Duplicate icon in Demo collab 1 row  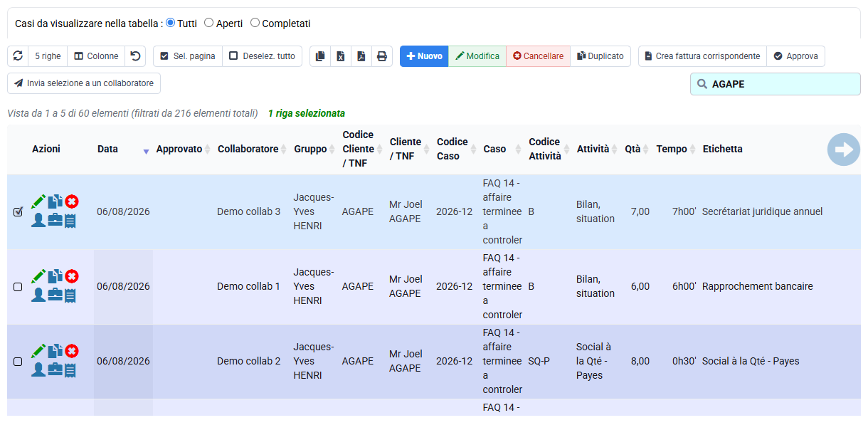pos(55,276)
